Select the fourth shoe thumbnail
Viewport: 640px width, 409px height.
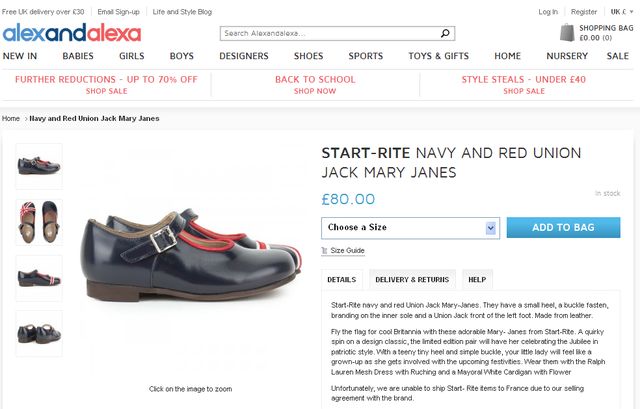(39, 332)
